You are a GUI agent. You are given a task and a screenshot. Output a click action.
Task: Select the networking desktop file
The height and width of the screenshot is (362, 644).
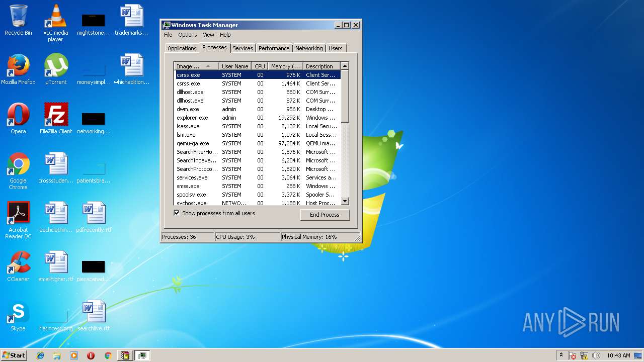[x=94, y=122]
